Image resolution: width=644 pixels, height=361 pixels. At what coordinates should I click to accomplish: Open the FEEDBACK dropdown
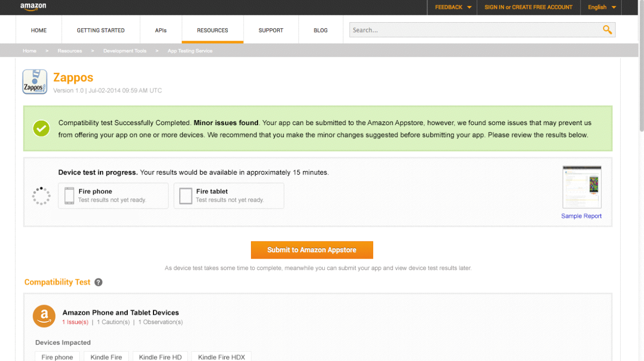pos(453,7)
